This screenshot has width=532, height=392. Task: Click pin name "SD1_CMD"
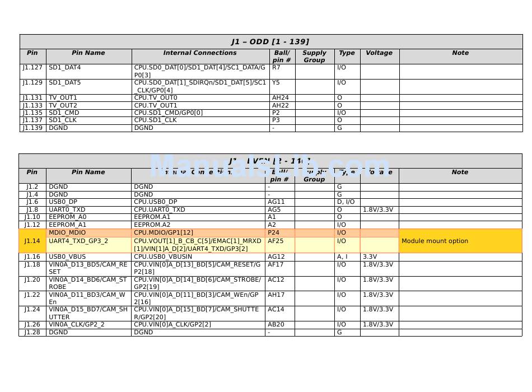tap(64, 113)
